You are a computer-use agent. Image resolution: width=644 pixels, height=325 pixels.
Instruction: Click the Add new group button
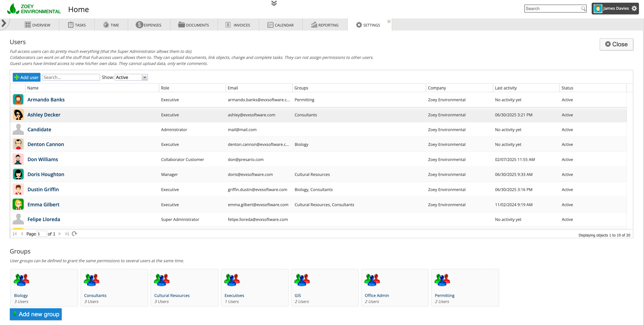pyautogui.click(x=36, y=314)
